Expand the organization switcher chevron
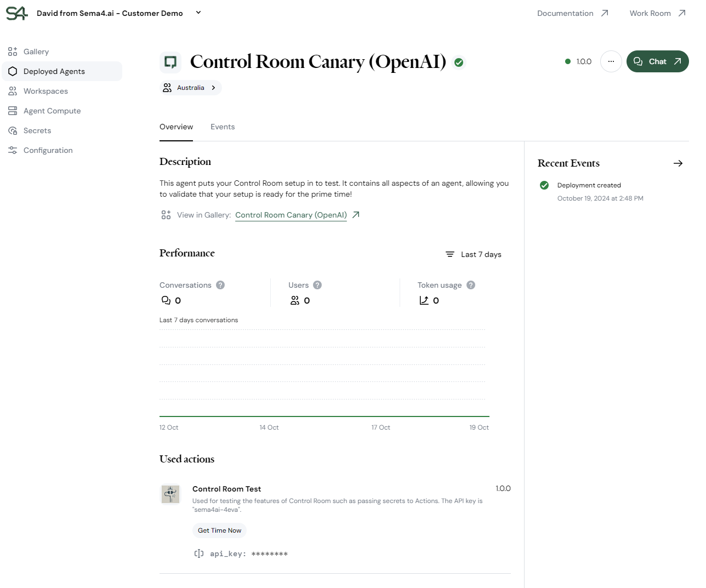This screenshot has height=588, width=706. click(198, 13)
